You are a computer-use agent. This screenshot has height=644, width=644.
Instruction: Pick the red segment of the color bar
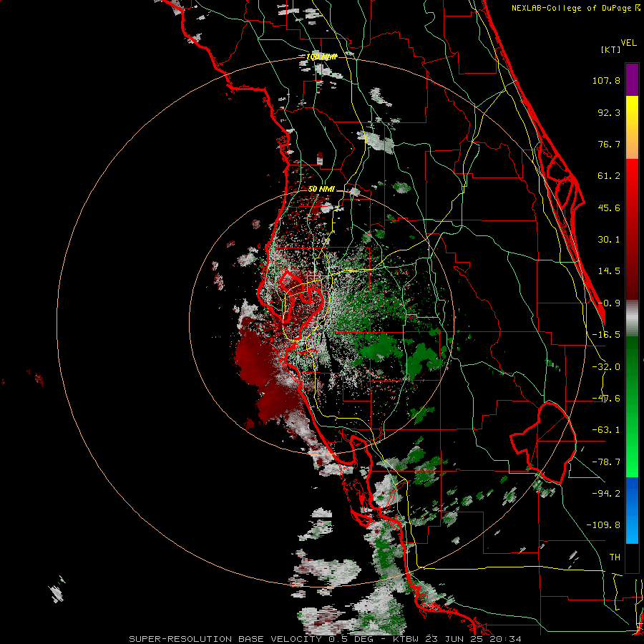tap(632, 229)
